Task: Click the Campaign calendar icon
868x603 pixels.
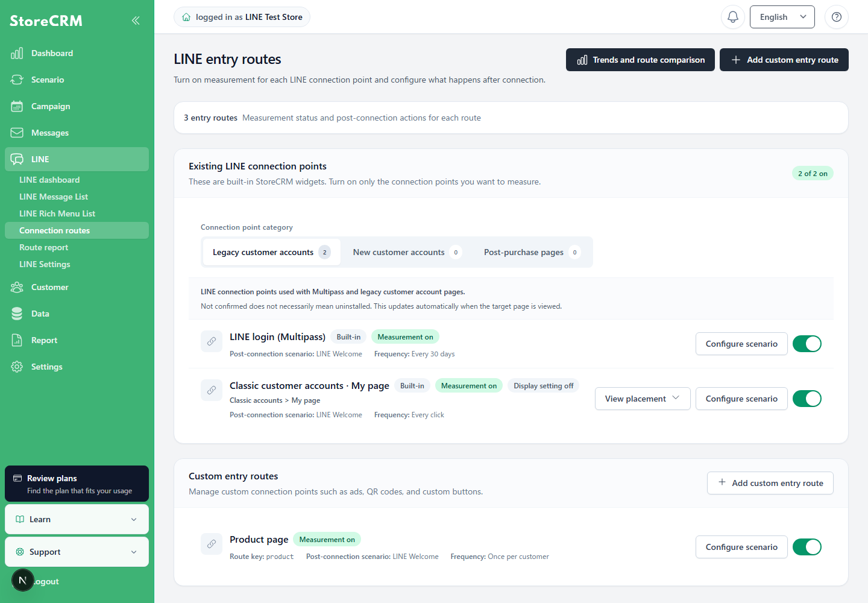Action: (x=17, y=106)
